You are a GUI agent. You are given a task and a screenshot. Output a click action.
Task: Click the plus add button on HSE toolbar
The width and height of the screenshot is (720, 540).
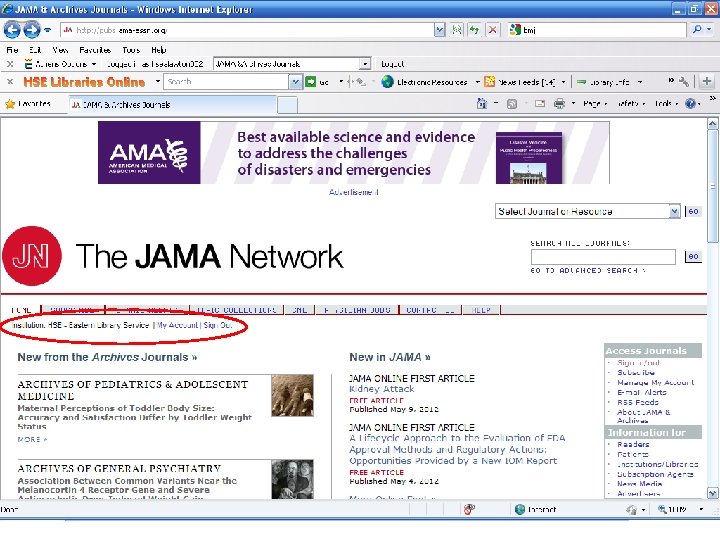[707, 82]
